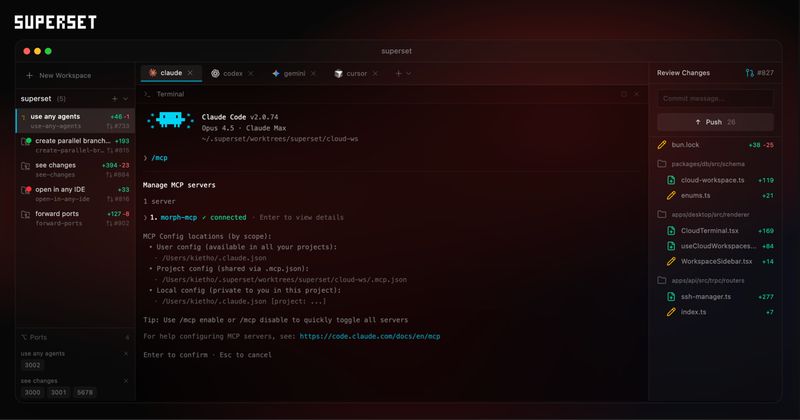The height and width of the screenshot is (420, 800).
Task: Close the gemini tab
Action: point(313,73)
